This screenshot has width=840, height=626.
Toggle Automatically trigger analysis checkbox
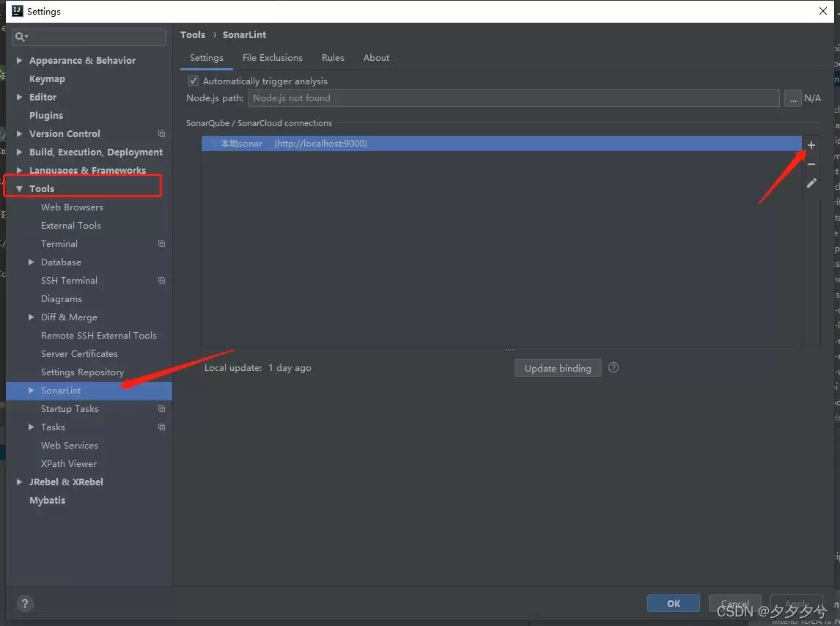[194, 81]
